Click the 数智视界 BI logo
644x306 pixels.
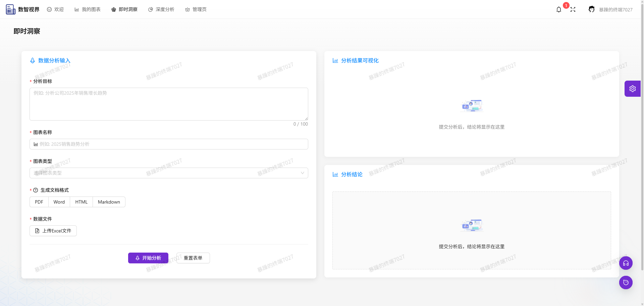pyautogui.click(x=10, y=9)
